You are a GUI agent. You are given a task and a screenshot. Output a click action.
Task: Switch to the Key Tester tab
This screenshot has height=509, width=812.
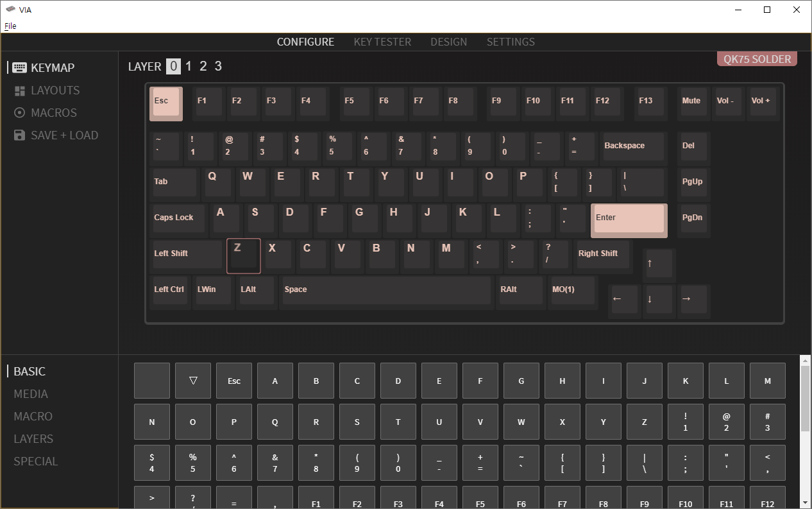click(x=382, y=42)
